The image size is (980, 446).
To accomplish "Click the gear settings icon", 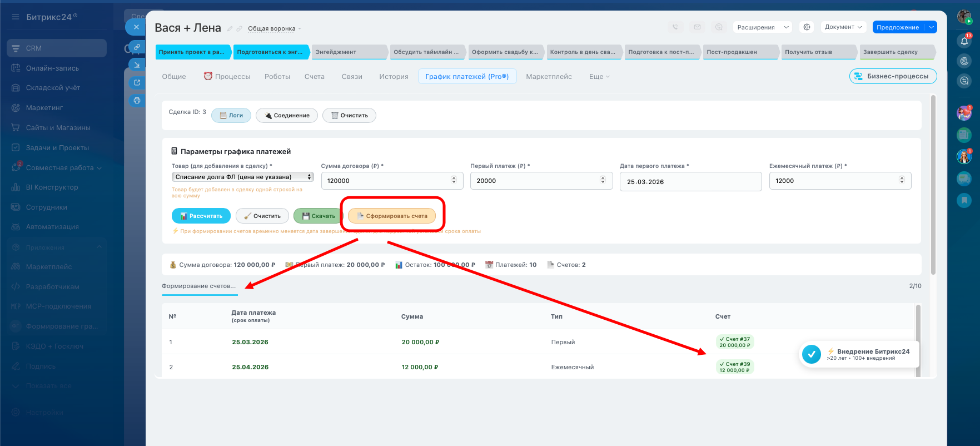I will [807, 27].
